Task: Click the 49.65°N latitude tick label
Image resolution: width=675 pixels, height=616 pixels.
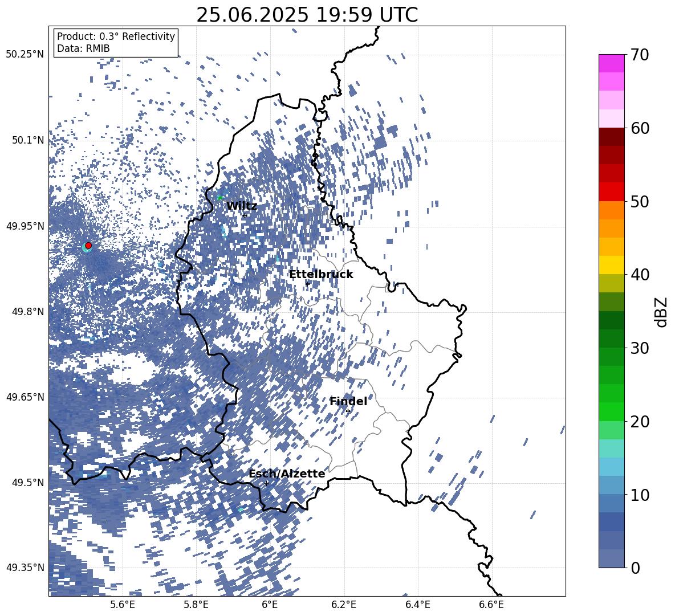Action: 25,397
